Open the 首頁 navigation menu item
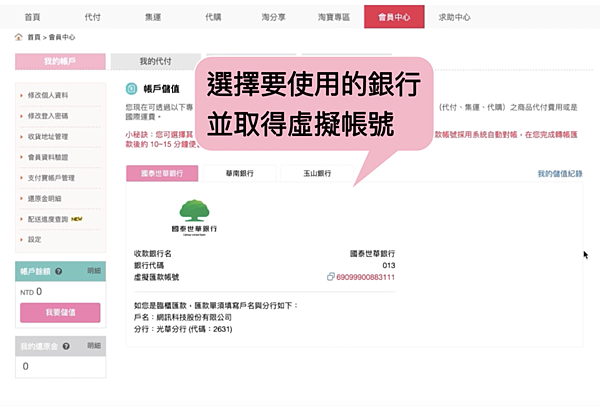The height and width of the screenshot is (407, 600). (x=33, y=17)
